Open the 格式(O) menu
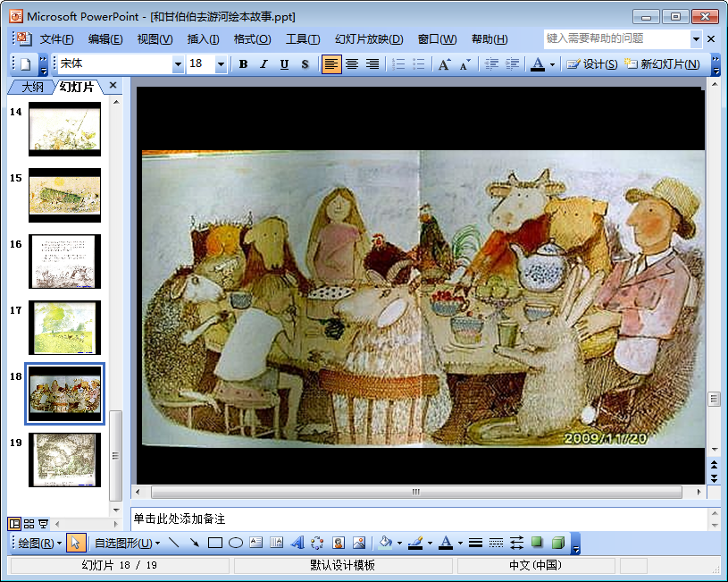This screenshot has height=582, width=728. point(252,39)
